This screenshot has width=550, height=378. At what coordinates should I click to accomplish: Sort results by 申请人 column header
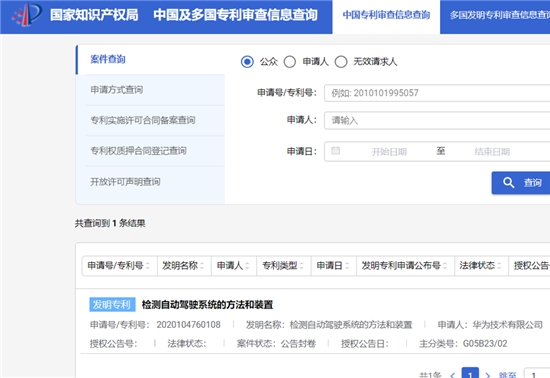(233, 266)
